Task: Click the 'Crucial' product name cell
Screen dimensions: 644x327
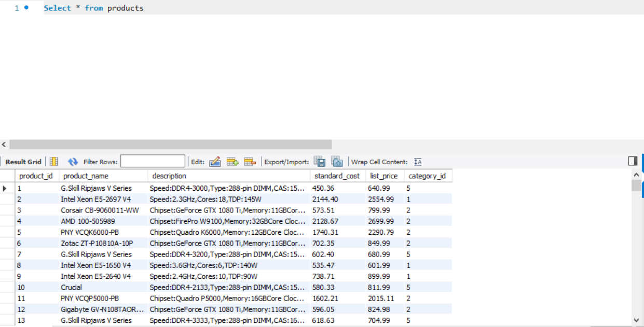Action: (x=104, y=288)
